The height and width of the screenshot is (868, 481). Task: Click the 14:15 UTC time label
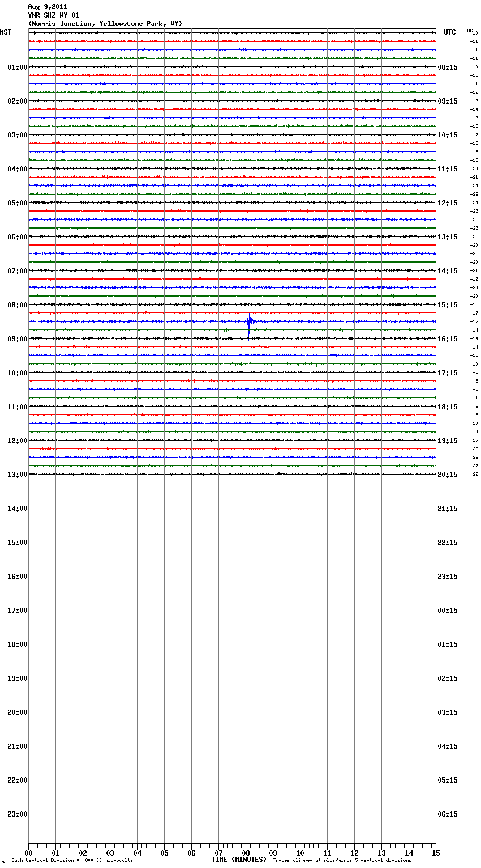(x=448, y=271)
